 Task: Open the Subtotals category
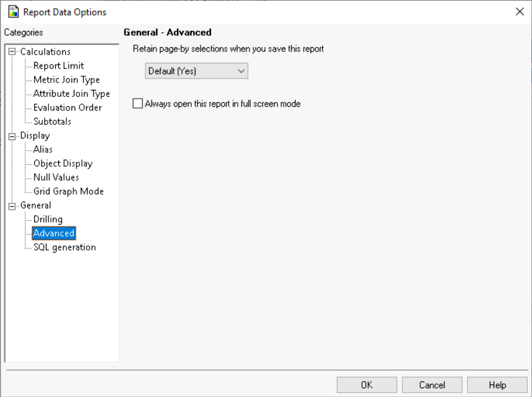click(x=52, y=122)
